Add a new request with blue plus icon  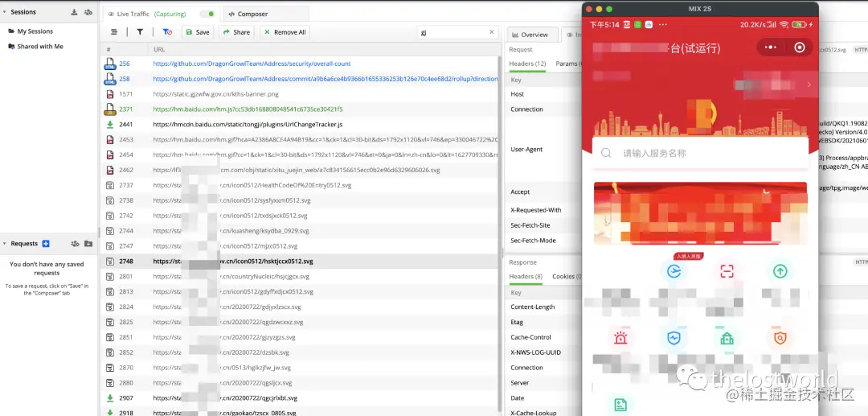[x=46, y=243]
